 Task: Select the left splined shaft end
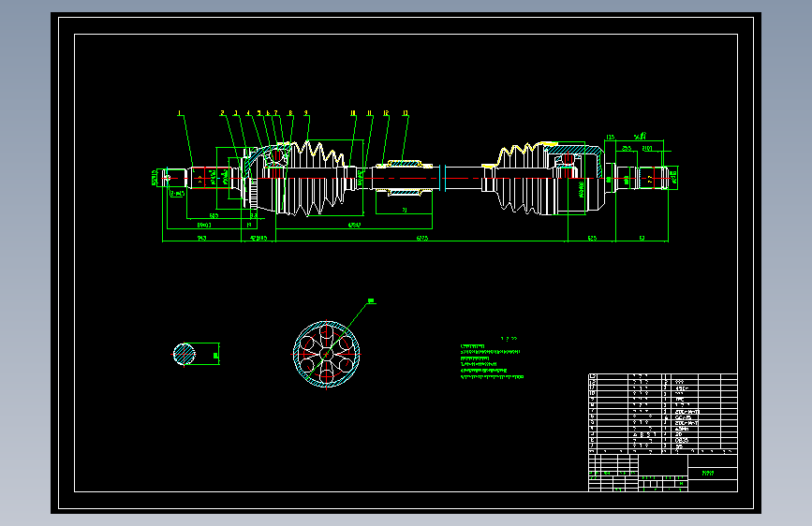210,178
